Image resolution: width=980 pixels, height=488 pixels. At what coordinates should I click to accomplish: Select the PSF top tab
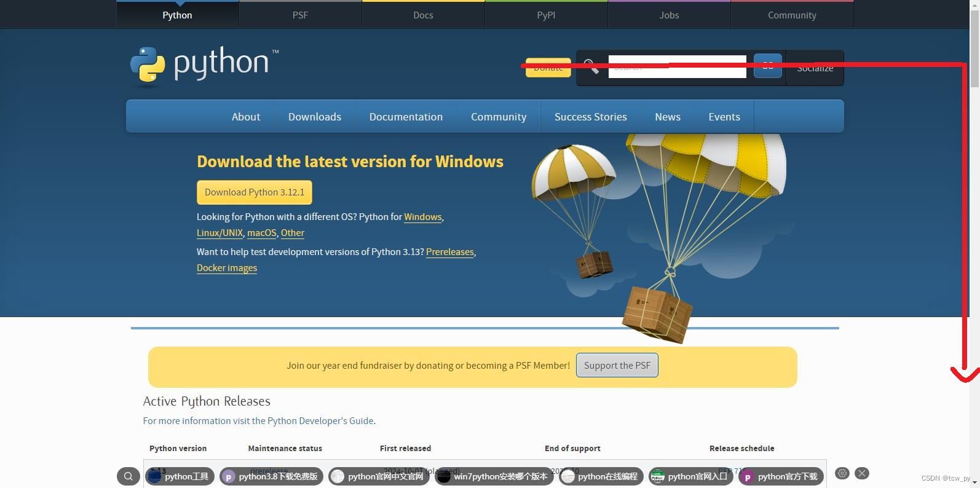pos(300,15)
